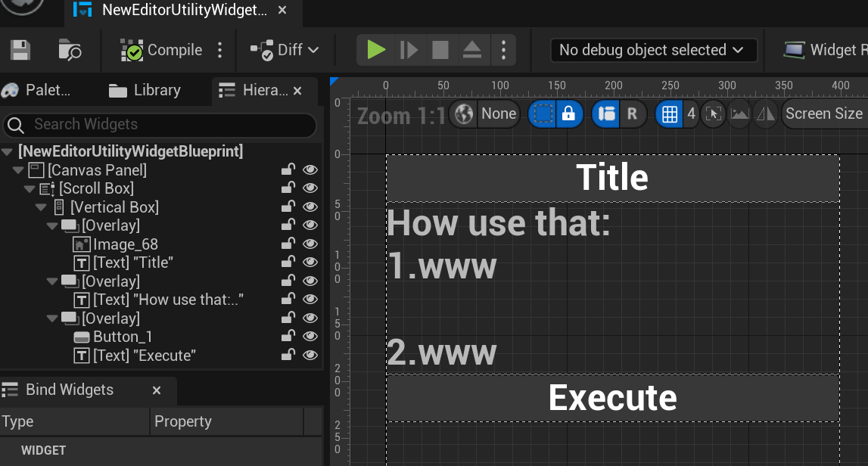Click the frame skip play control
Viewport: 868px width, 466px height.
click(409, 50)
